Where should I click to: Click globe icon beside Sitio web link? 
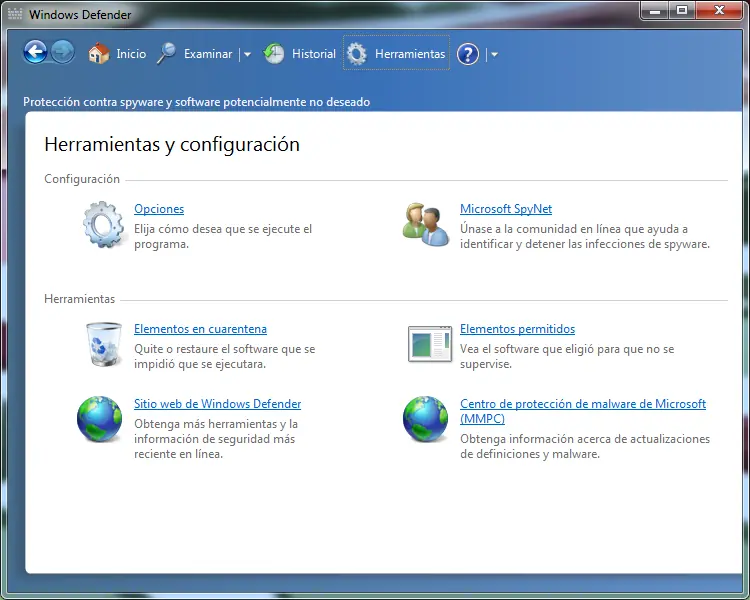click(99, 419)
